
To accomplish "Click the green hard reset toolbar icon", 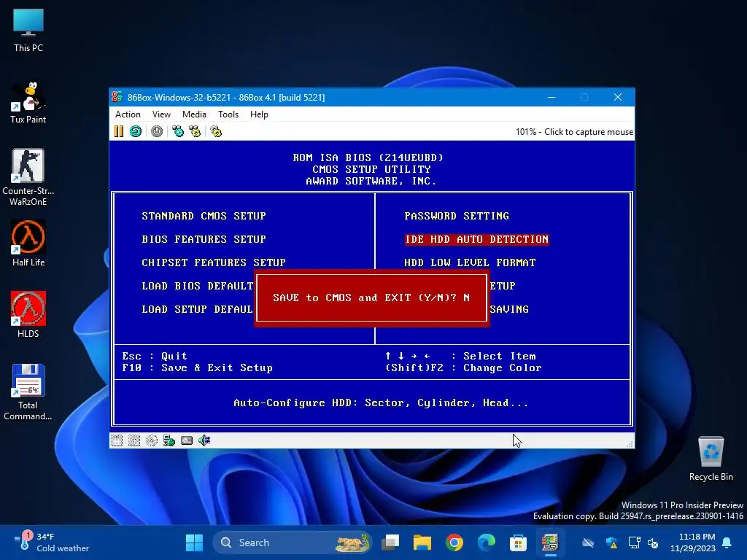I will (x=136, y=131).
